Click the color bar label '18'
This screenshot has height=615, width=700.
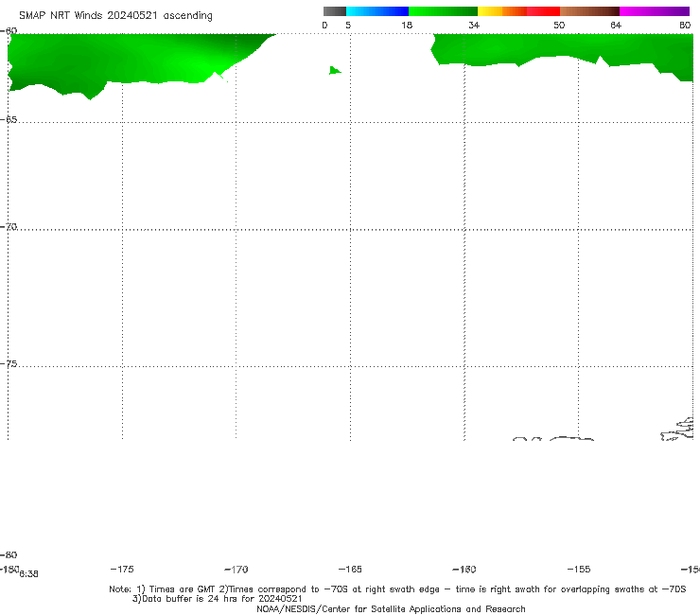point(407,26)
